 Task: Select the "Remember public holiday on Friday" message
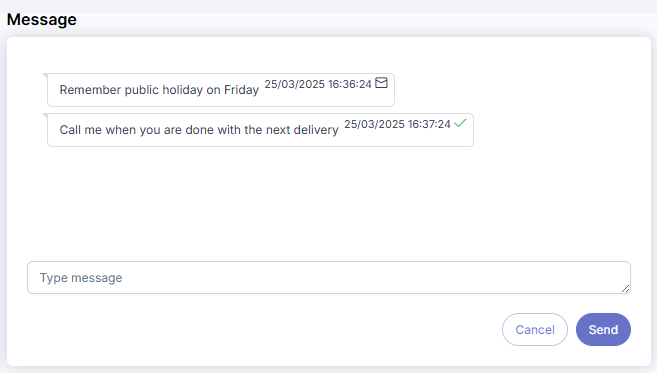pos(221,90)
